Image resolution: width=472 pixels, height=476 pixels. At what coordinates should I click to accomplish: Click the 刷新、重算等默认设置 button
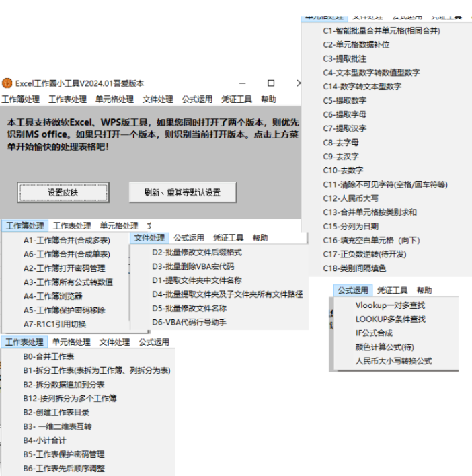coord(182,192)
